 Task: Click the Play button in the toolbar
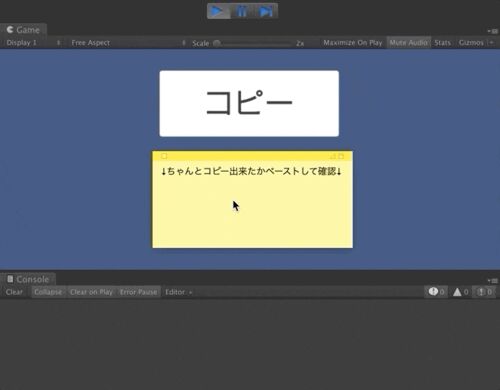[x=218, y=11]
